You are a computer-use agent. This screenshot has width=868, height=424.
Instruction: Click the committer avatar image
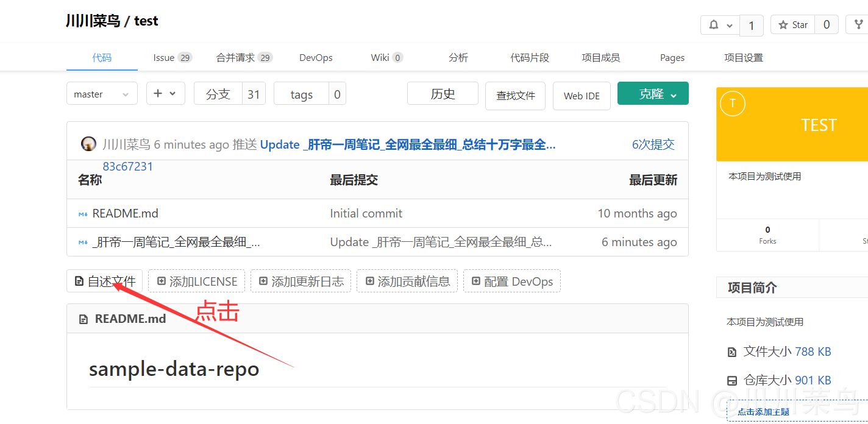click(x=88, y=144)
